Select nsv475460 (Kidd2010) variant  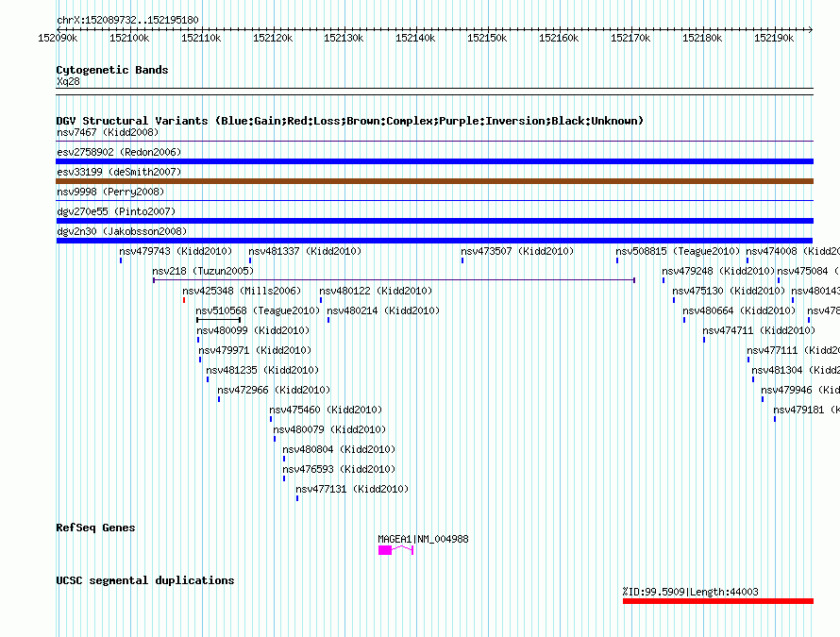click(271, 419)
